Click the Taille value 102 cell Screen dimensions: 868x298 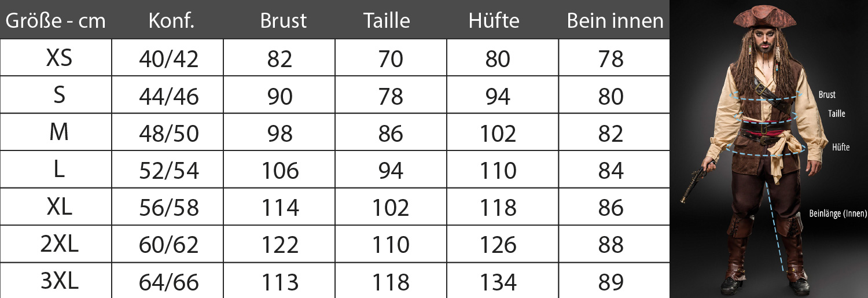(391, 207)
